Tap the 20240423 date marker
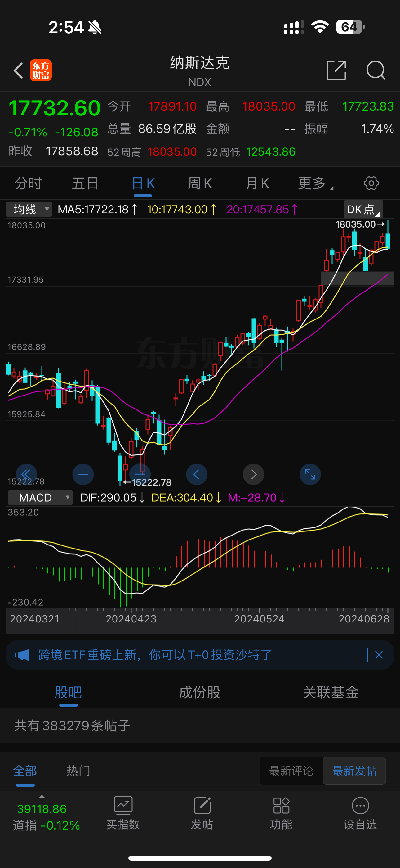400x868 pixels. [x=131, y=619]
